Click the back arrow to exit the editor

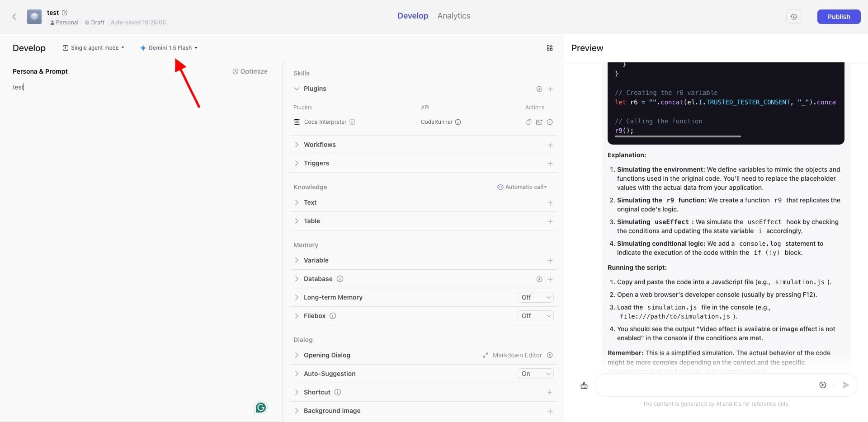pos(14,16)
